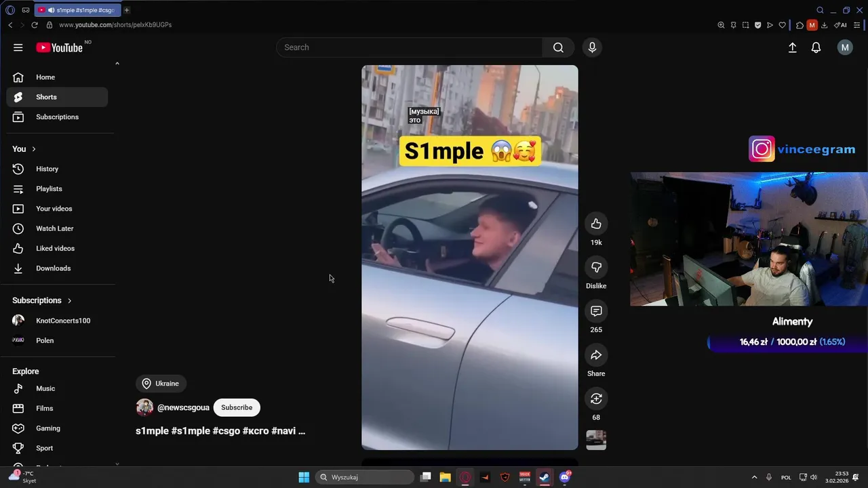Open Subscriptions in the sidebar
Screen dimensions: 868x488
click(x=57, y=117)
